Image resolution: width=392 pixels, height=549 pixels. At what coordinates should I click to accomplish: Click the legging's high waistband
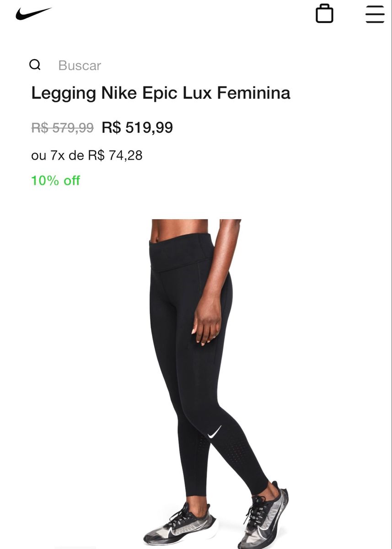(182, 251)
